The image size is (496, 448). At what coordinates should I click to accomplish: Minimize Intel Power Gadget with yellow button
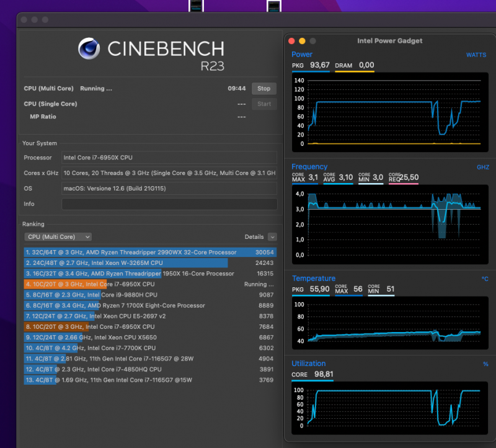(302, 41)
